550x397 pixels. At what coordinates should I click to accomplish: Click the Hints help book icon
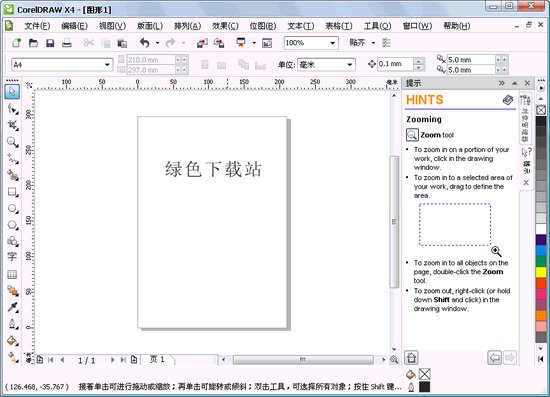508,100
